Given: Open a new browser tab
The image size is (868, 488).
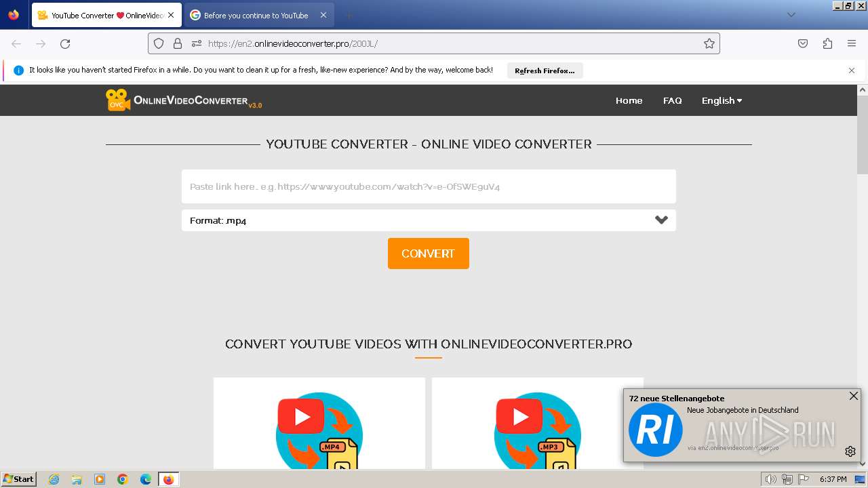Looking at the screenshot, I should 349,15.
